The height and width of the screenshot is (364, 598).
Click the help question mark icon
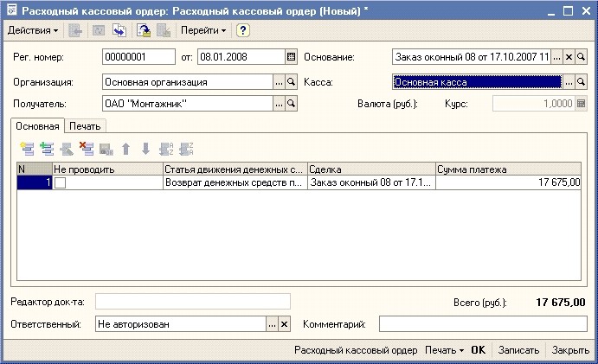coord(242,30)
